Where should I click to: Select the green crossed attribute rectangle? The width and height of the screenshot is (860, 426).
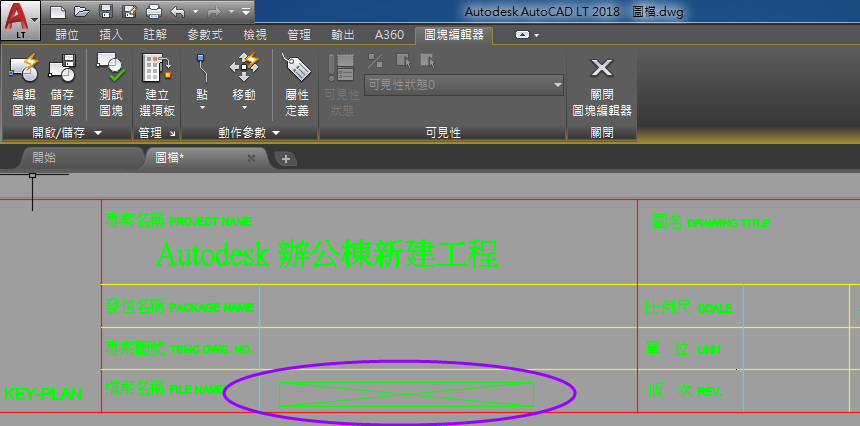406,394
